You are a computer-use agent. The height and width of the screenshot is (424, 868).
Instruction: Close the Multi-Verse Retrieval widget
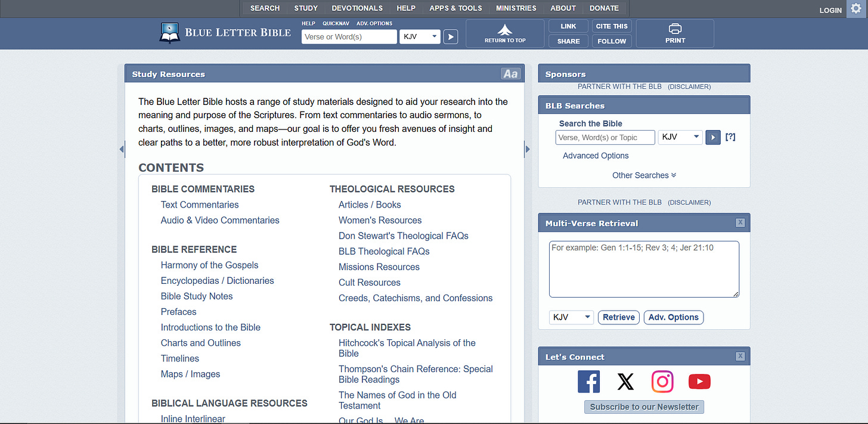coord(740,222)
